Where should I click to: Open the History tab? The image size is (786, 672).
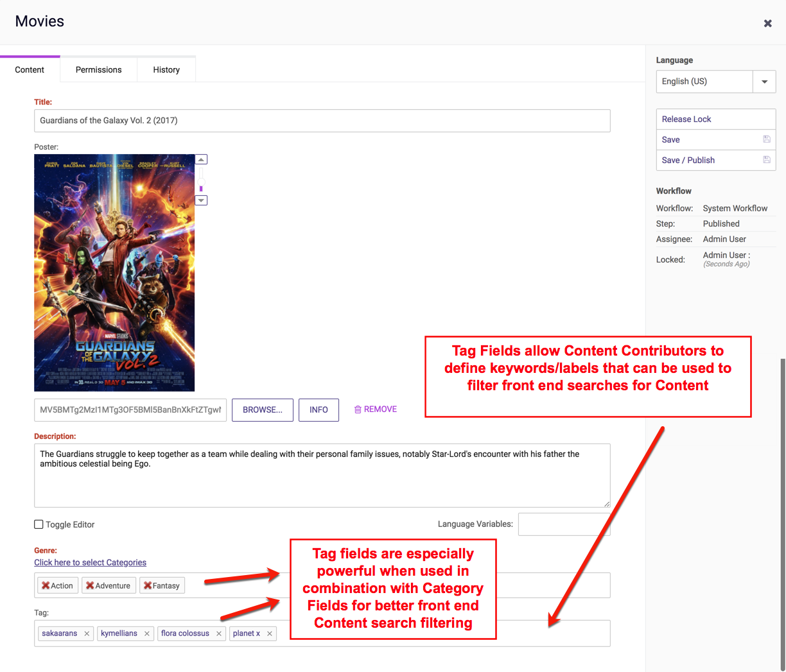[x=166, y=69]
